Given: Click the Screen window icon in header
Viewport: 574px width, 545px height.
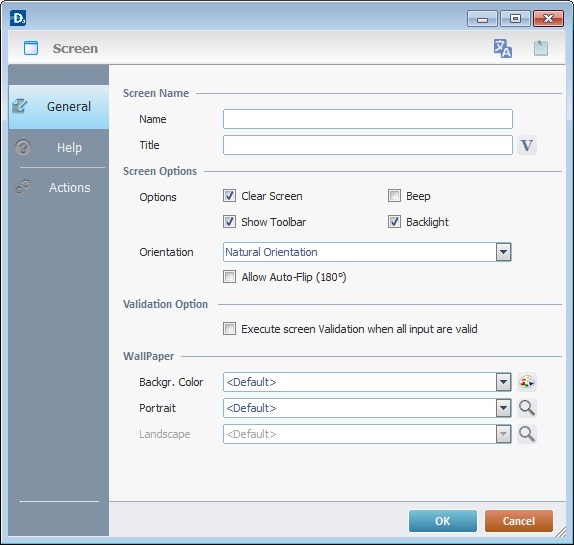Looking at the screenshot, I should click(31, 48).
